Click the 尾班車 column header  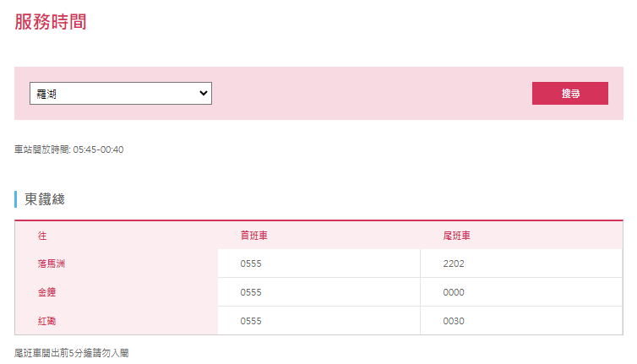click(x=456, y=236)
